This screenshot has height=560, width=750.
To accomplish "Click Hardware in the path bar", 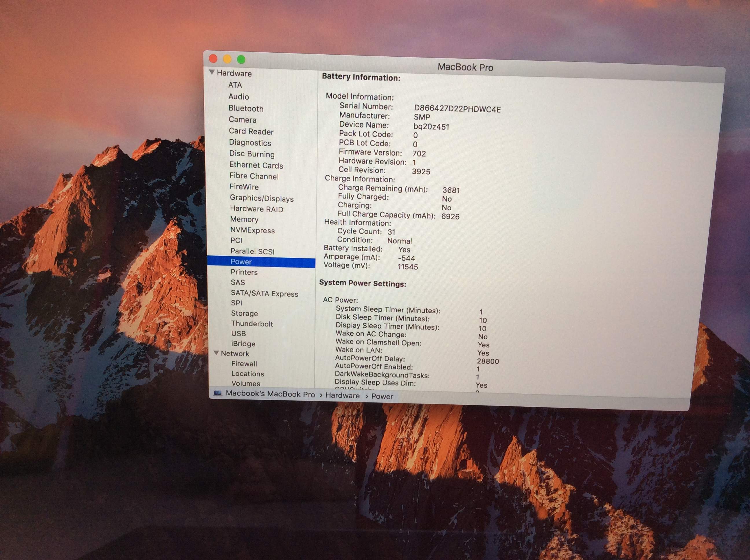I will (343, 395).
